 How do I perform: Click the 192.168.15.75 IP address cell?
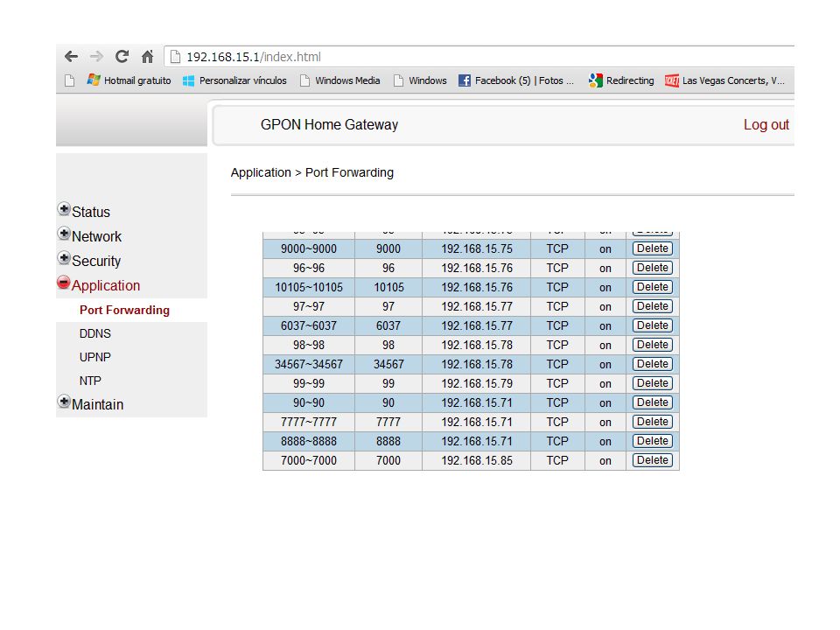click(477, 249)
